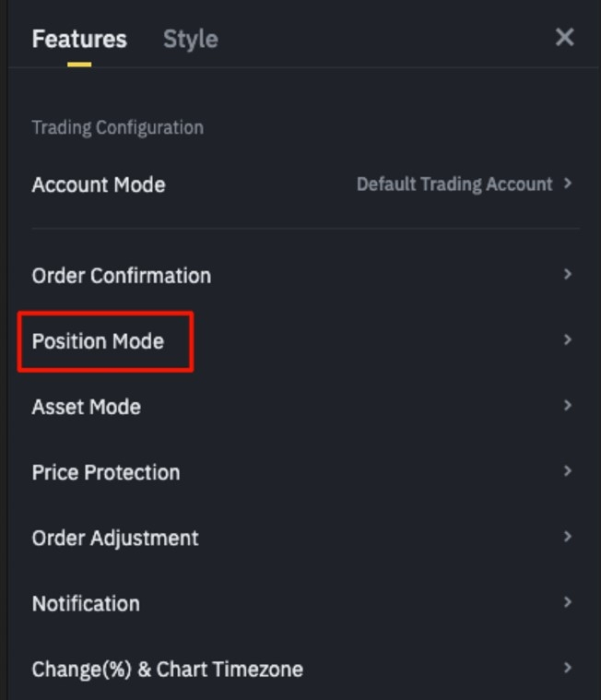Open Change(%) & Chart Timezone settings
Viewport: 601px width, 700px height.
pyautogui.click(x=168, y=669)
